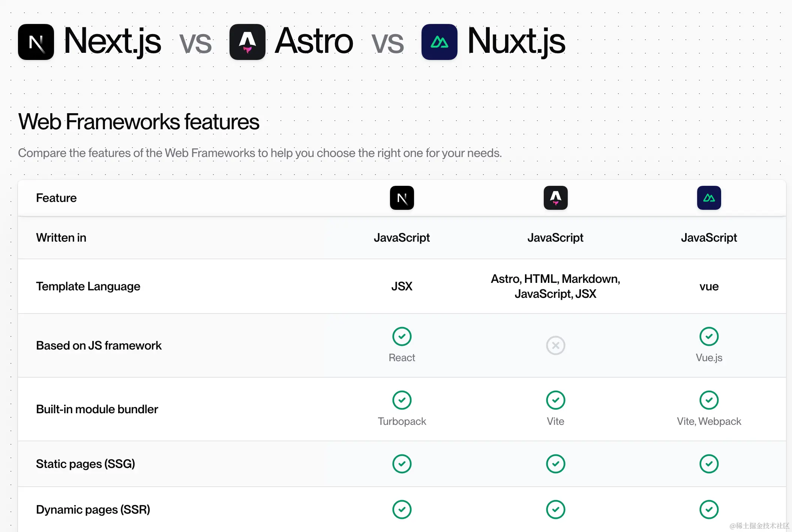Click the Nuxt icon in the table header
This screenshot has width=792, height=532.
pos(709,198)
